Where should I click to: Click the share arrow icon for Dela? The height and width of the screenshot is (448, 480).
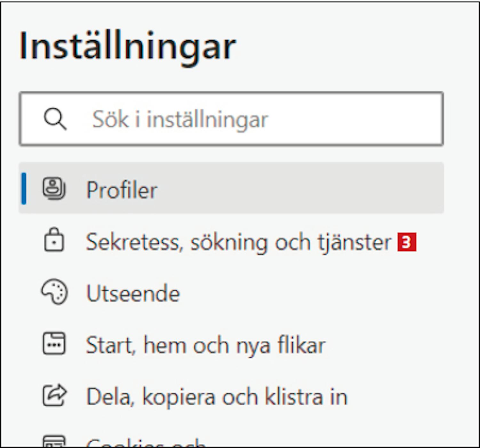click(54, 396)
